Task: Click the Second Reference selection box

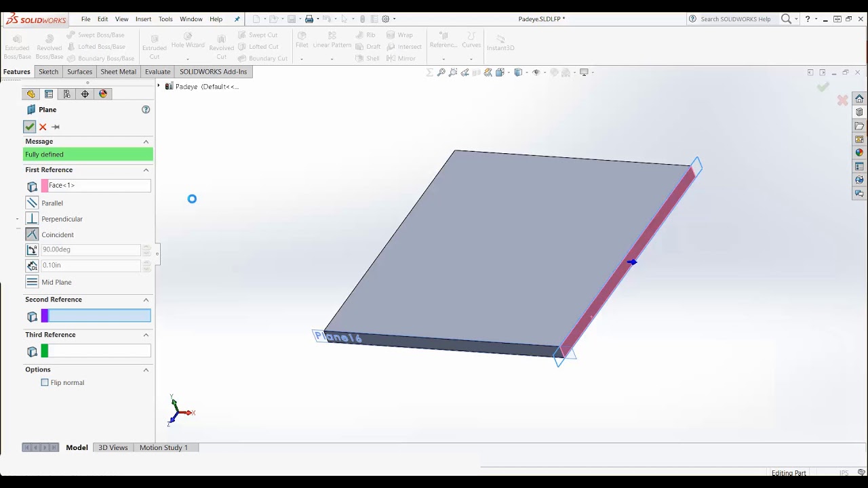Action: pyautogui.click(x=99, y=316)
